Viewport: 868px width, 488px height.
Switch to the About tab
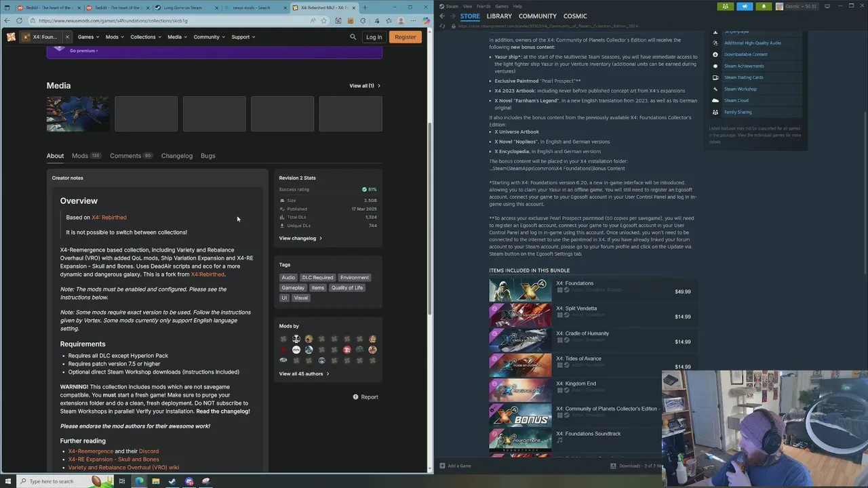[x=55, y=156]
